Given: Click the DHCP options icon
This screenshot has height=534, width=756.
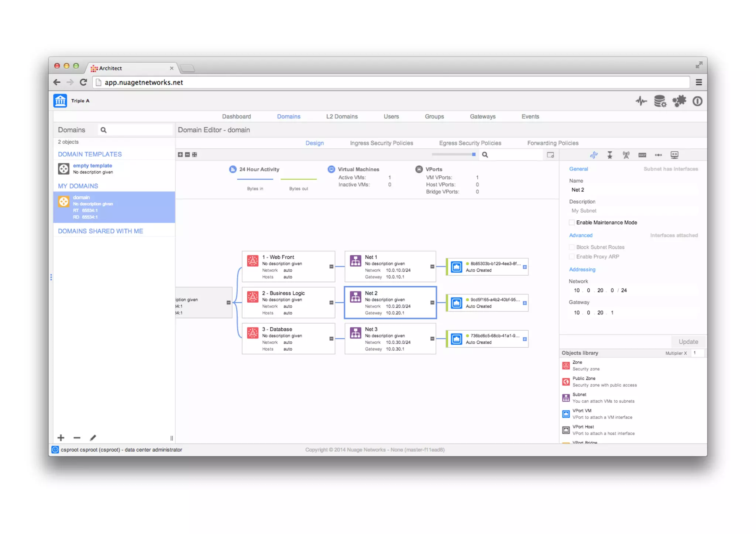Looking at the screenshot, I should click(x=642, y=155).
